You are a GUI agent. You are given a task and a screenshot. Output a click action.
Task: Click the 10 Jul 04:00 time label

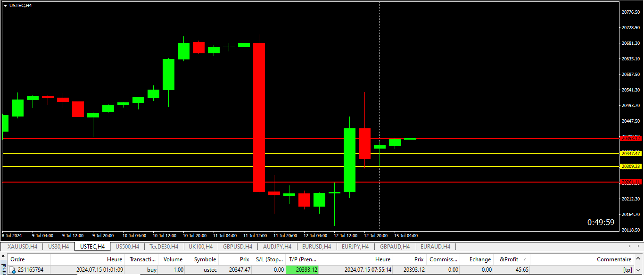pos(134,235)
